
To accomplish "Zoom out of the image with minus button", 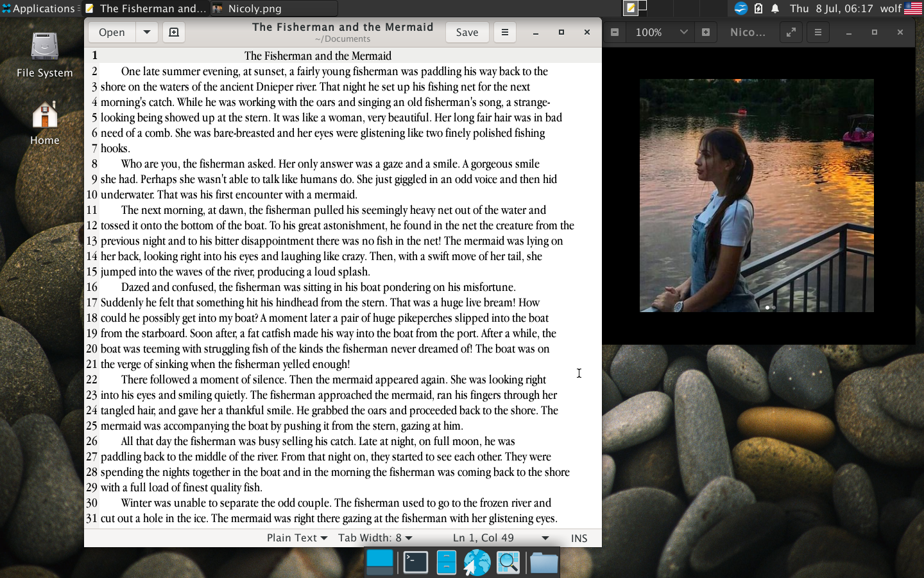I will click(615, 32).
